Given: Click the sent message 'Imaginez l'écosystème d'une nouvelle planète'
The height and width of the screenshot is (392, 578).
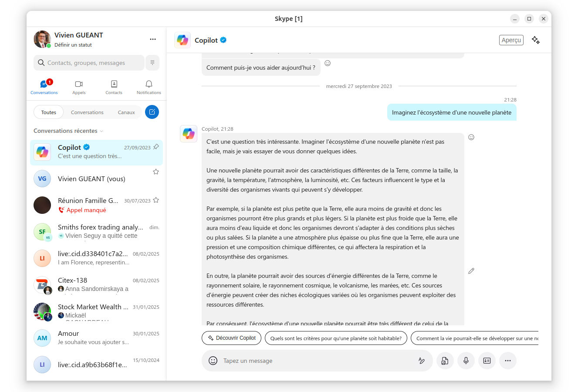Looking at the screenshot, I should pyautogui.click(x=452, y=112).
